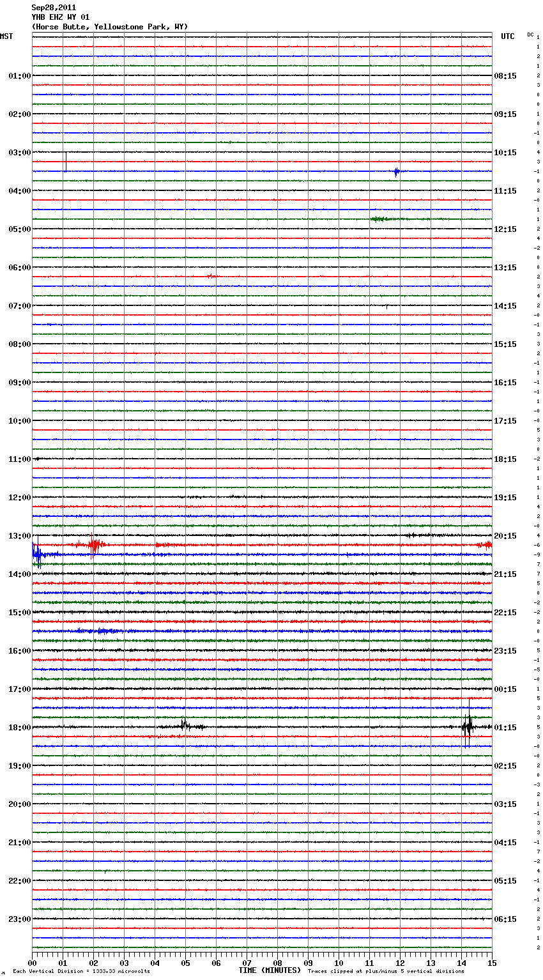Select the 13:00 MST time label

pyautogui.click(x=20, y=536)
